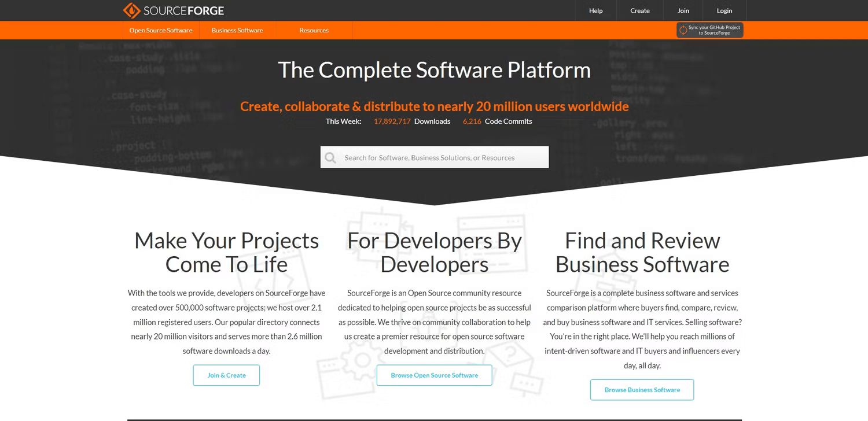Image resolution: width=868 pixels, height=421 pixels.
Task: Click Login in the top bar
Action: pyautogui.click(x=724, y=10)
